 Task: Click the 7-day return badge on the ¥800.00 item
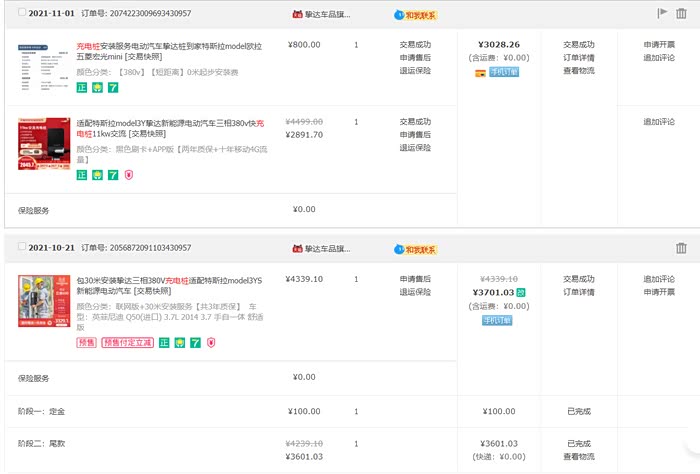tap(113, 87)
